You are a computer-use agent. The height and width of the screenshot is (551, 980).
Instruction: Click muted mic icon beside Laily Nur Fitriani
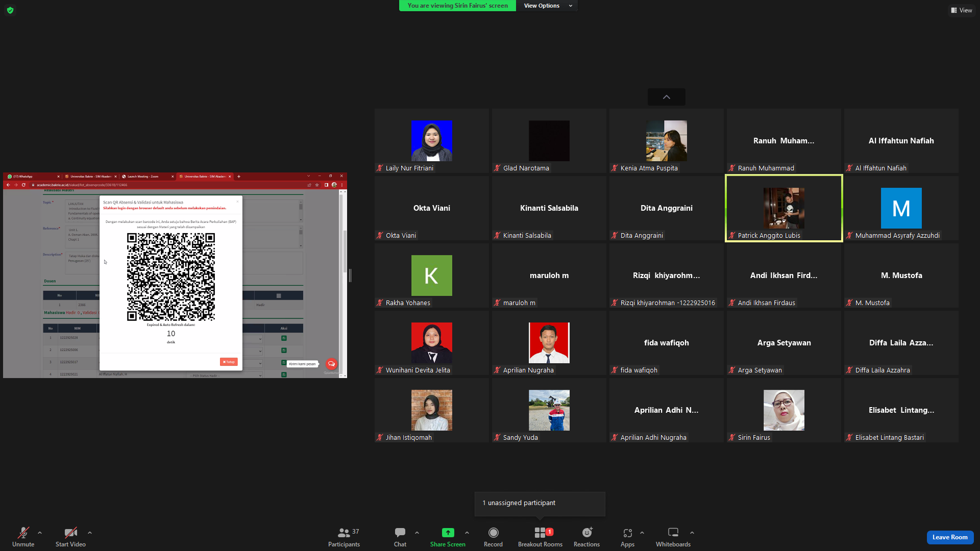[x=380, y=168]
